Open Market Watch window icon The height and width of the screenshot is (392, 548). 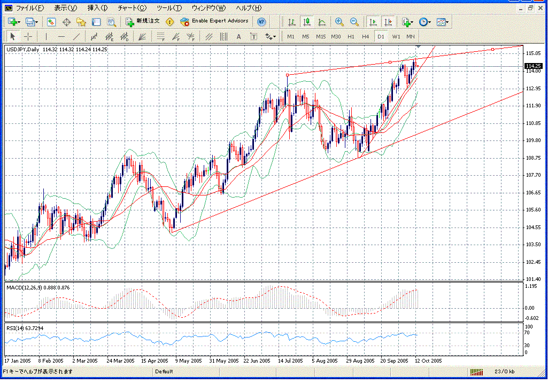(51, 22)
